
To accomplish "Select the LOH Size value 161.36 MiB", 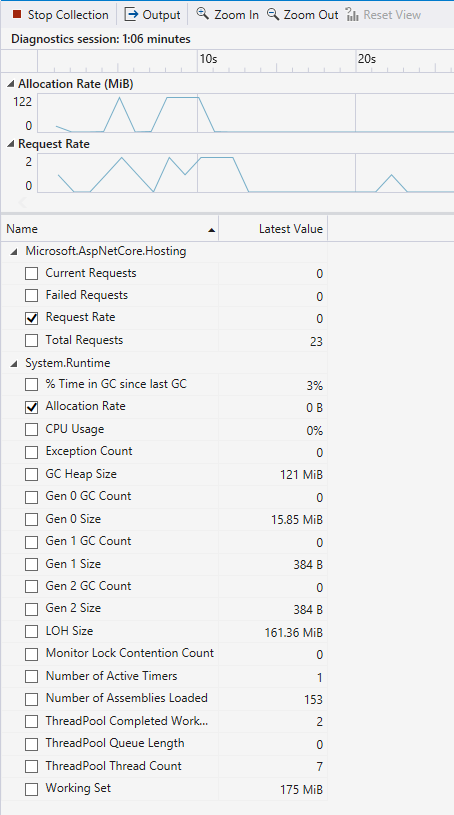I will click(294, 633).
